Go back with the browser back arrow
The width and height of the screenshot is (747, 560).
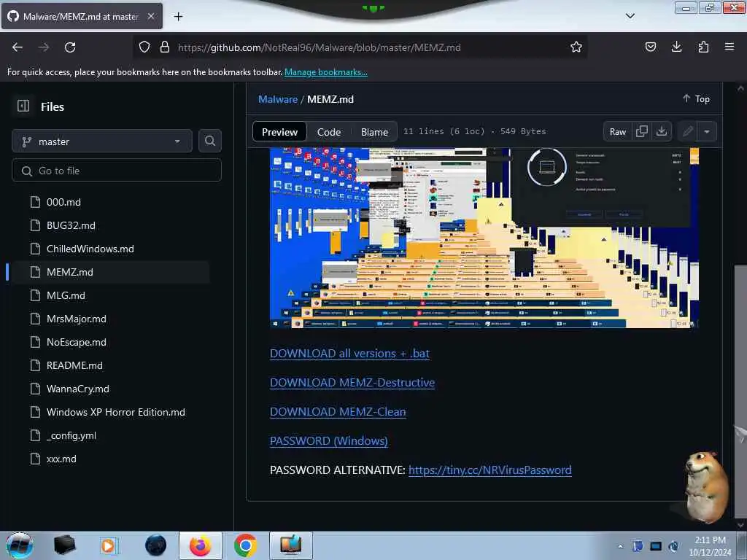(x=18, y=47)
